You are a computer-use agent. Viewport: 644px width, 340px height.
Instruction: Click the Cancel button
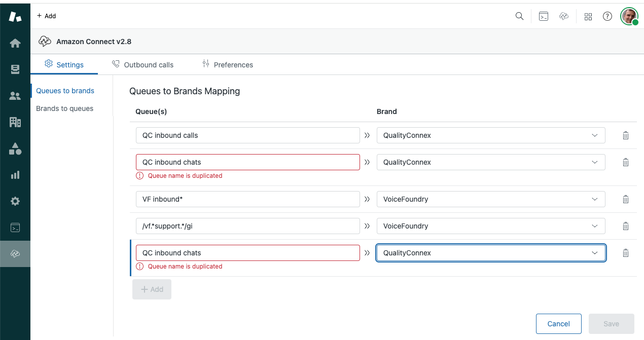[x=558, y=324]
